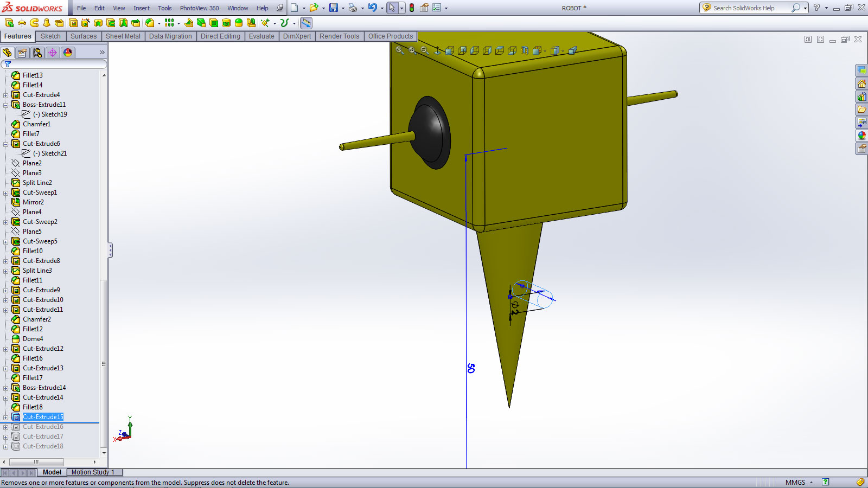Viewport: 868px width, 488px height.
Task: Switch to the ConfigurationManager tab
Action: (37, 53)
